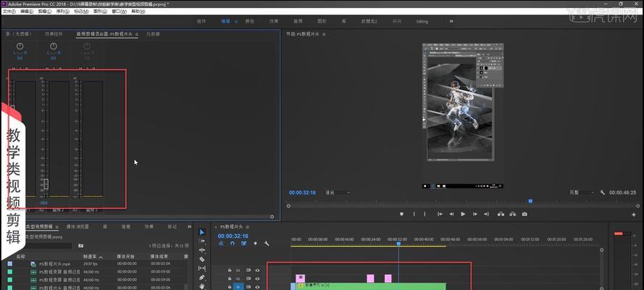Click the folder icon beside project search field

pyautogui.click(x=81, y=246)
